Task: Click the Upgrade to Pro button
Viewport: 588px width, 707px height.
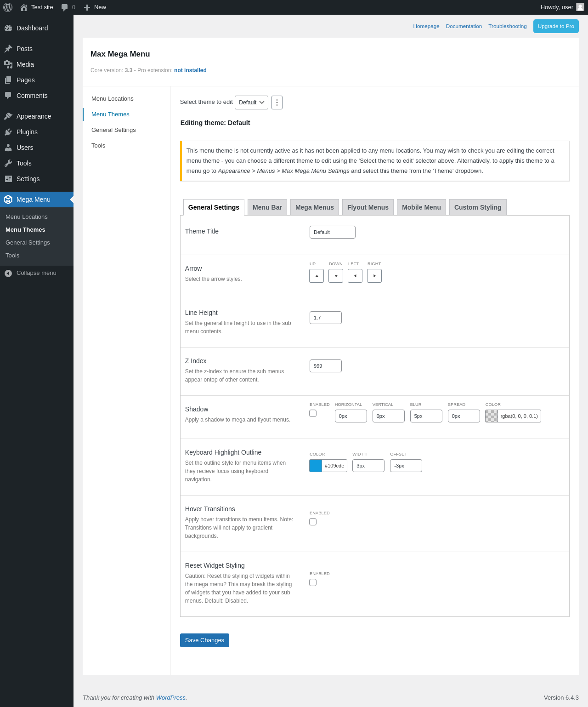Action: pos(556,26)
